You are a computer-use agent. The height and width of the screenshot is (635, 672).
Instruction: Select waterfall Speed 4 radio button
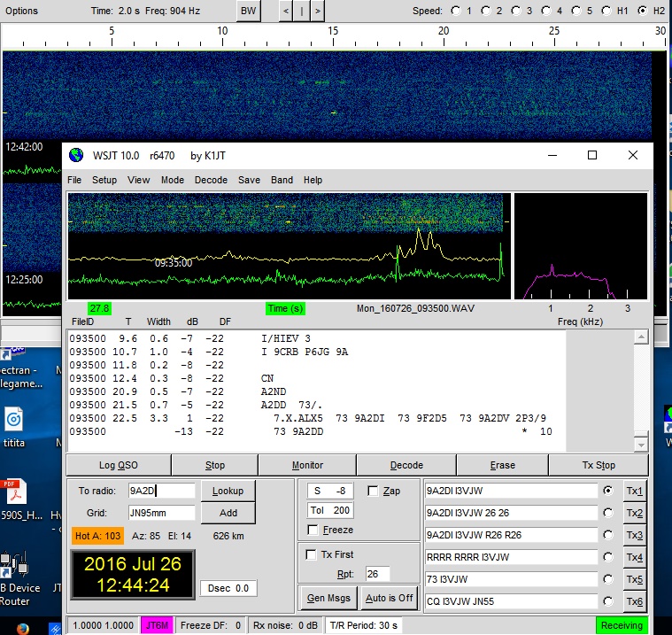[546, 11]
